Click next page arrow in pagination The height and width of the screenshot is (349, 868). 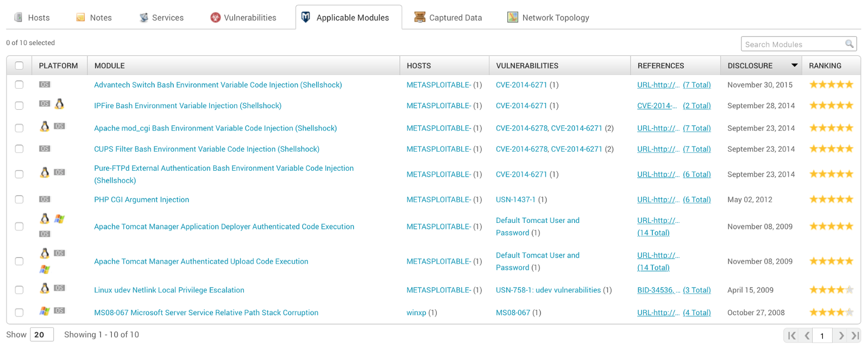click(x=841, y=335)
